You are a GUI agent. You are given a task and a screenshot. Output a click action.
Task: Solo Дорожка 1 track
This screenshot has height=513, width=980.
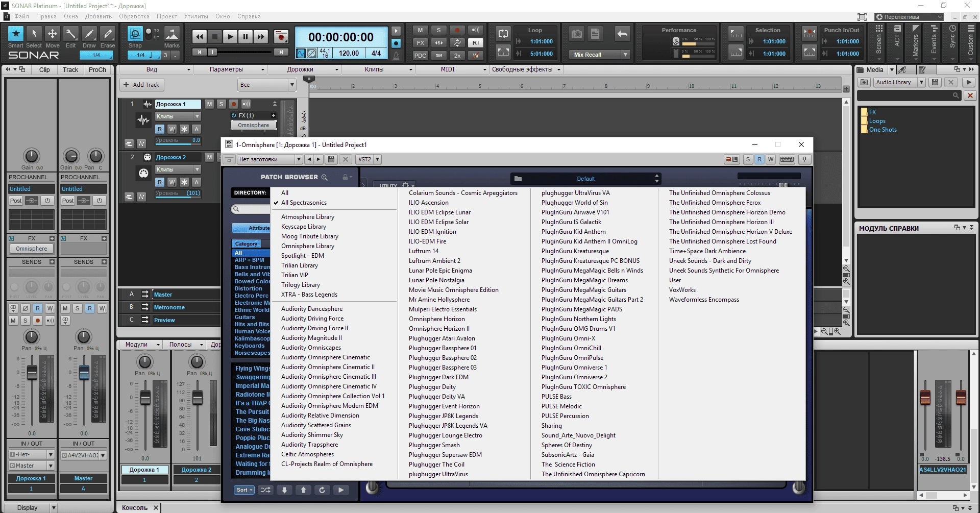[221, 104]
